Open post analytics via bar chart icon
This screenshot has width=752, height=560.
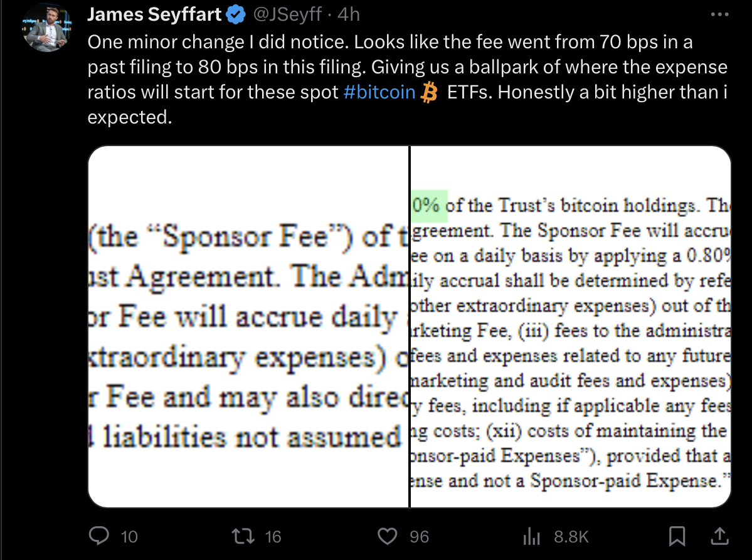click(x=531, y=536)
